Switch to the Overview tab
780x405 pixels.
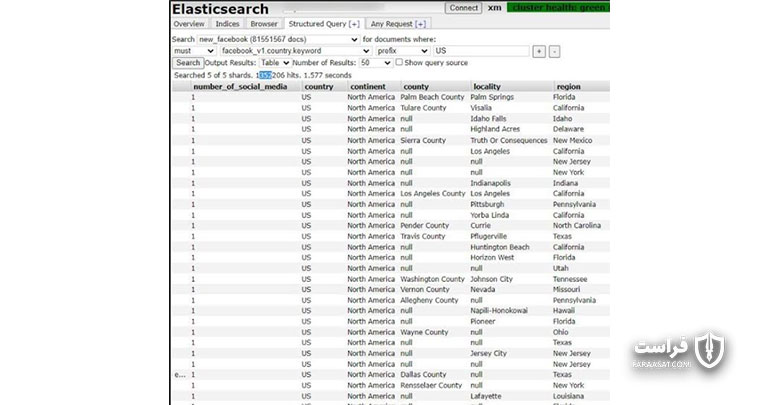189,24
